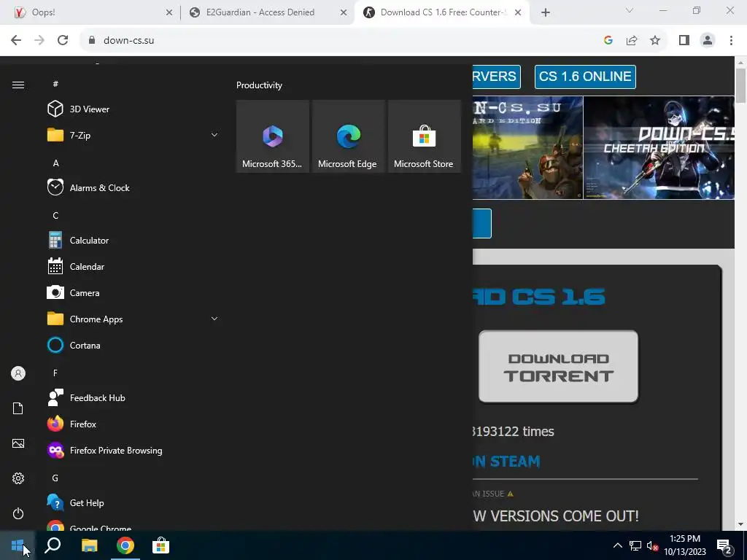Image resolution: width=747 pixels, height=560 pixels.
Task: Click the Share page icon in Chrome
Action: tap(632, 41)
